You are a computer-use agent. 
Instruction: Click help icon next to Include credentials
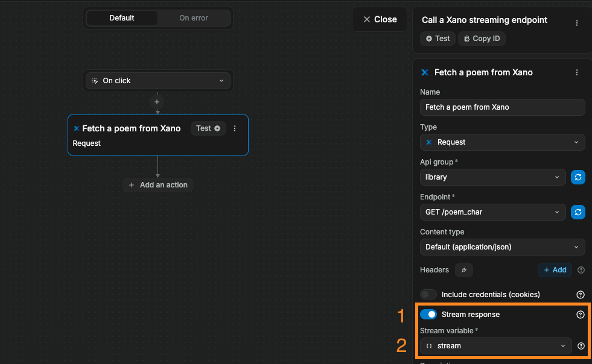coord(581,295)
